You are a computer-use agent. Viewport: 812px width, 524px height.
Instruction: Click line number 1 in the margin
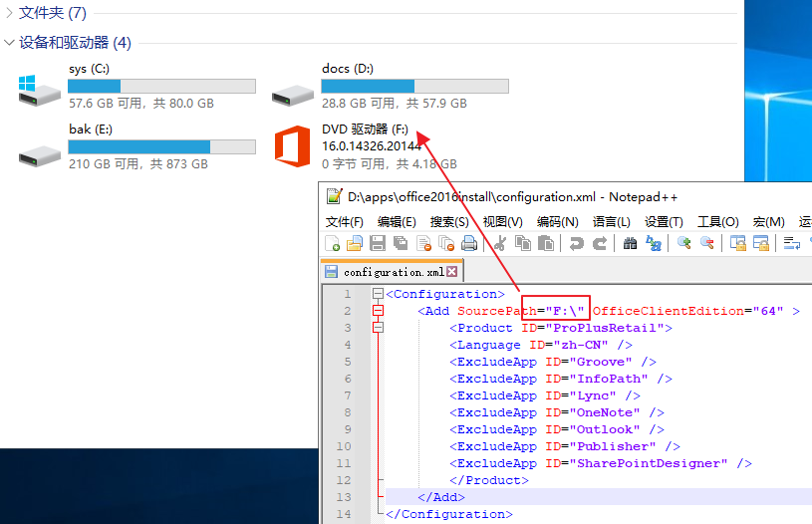pos(348,294)
